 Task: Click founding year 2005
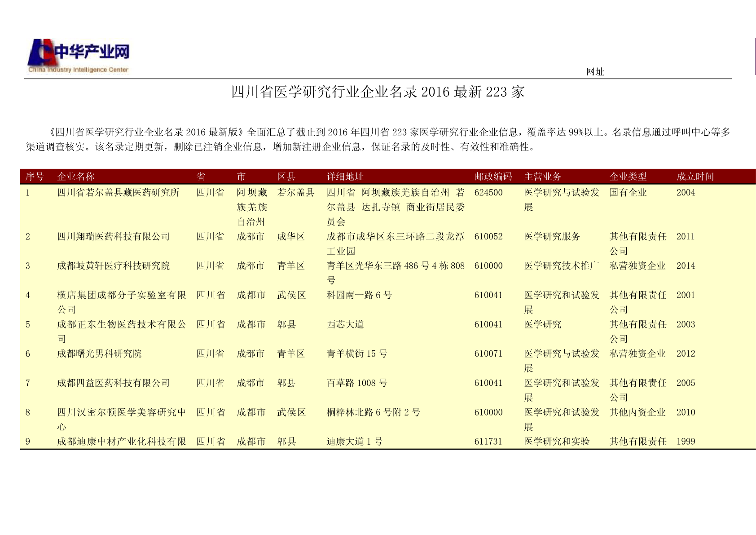point(686,383)
